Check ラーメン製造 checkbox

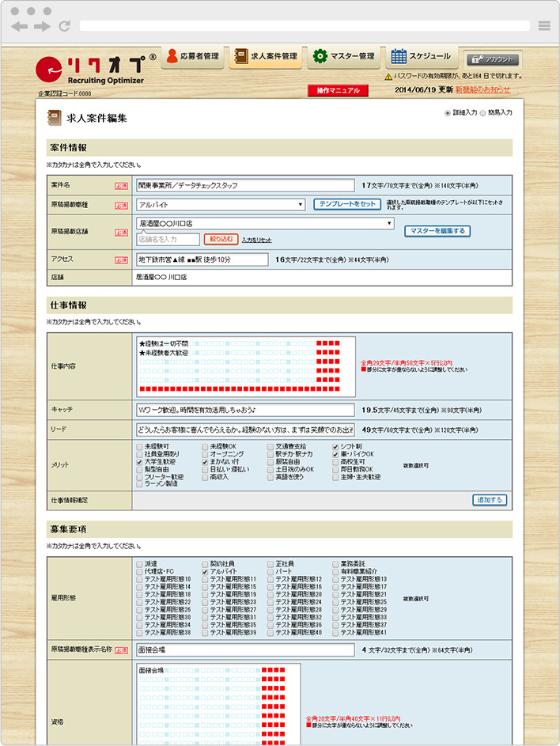point(139,484)
